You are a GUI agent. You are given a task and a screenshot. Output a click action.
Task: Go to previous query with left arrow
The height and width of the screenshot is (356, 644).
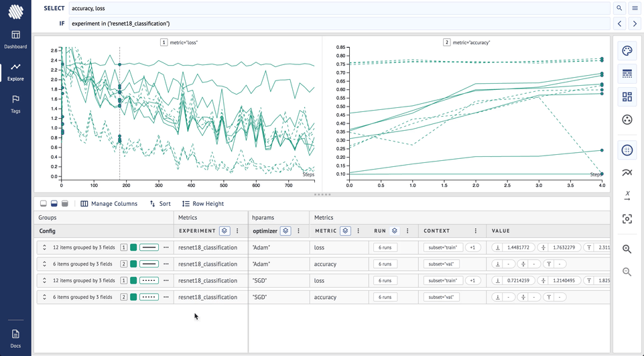coord(619,23)
